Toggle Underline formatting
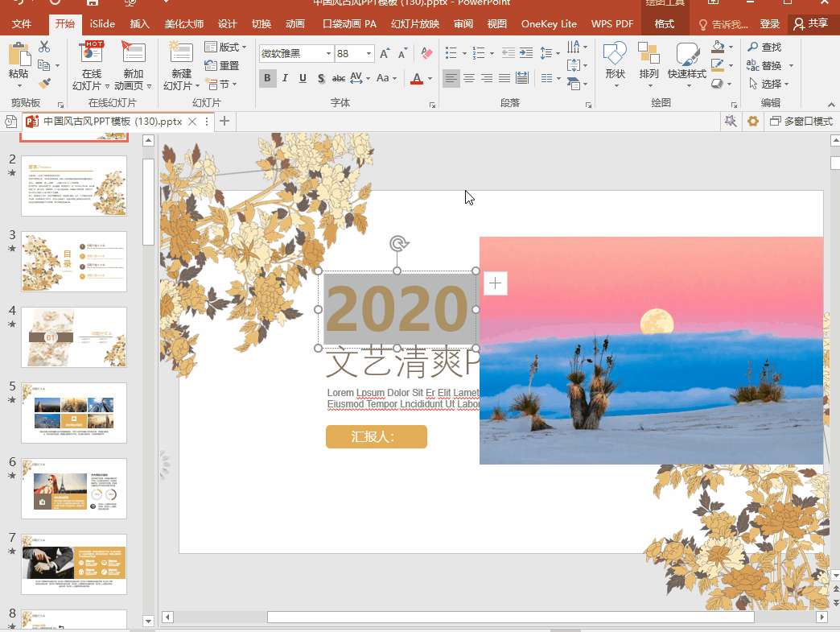The width and height of the screenshot is (840, 632). 303,78
